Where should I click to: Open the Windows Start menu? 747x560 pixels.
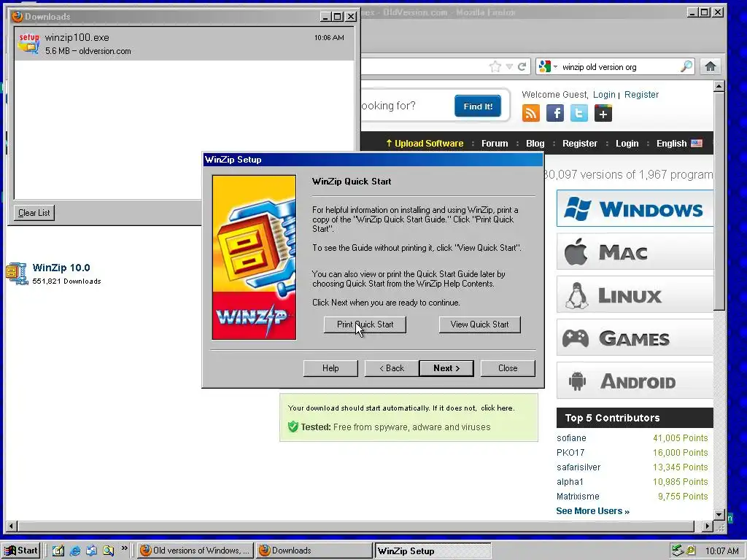click(21, 551)
